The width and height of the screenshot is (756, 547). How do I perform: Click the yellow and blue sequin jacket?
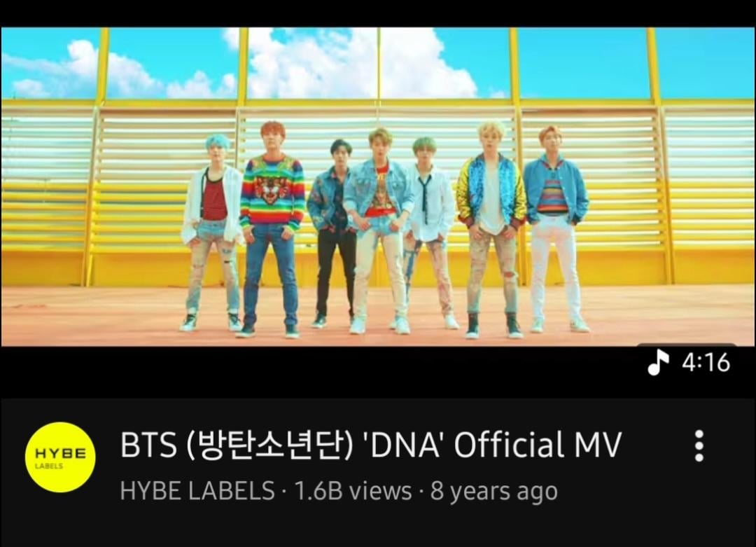[491, 191]
